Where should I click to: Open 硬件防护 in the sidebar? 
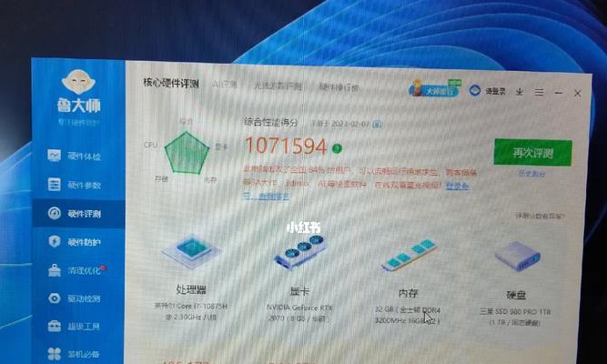tap(75, 242)
